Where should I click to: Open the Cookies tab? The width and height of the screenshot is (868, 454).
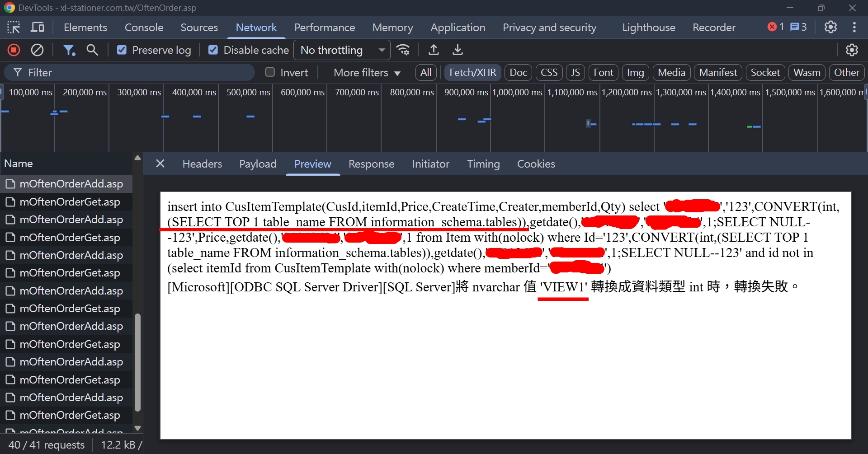click(x=536, y=164)
